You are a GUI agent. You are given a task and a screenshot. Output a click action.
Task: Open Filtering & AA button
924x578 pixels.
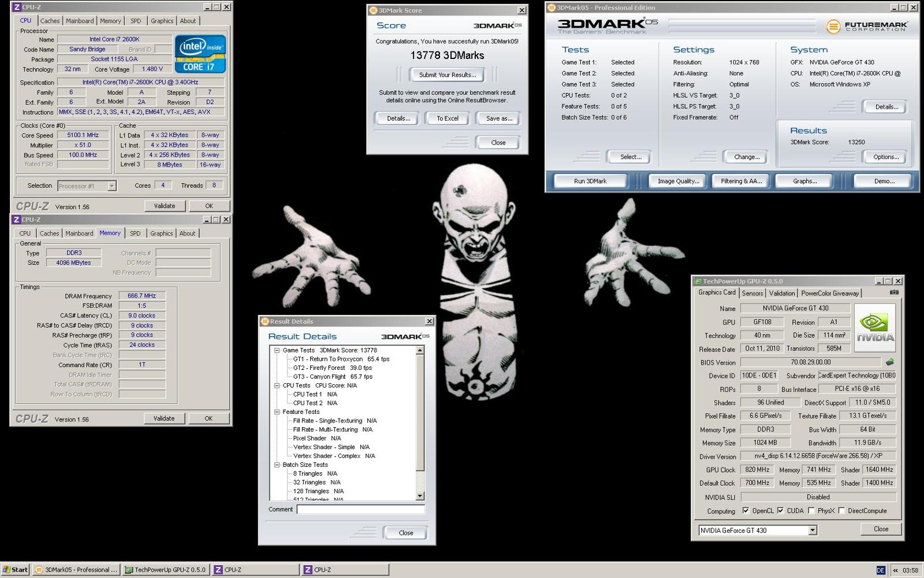742,181
